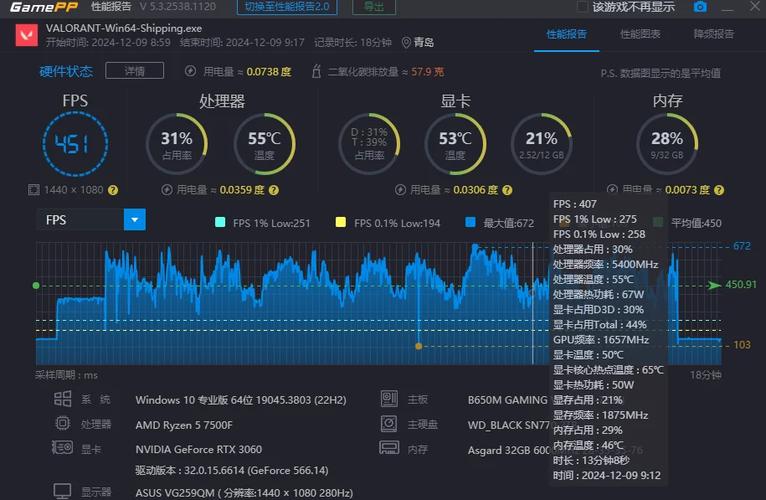Click the FPS 451 circular gauge
Image resolution: width=766 pixels, height=500 pixels.
pyautogui.click(x=75, y=144)
